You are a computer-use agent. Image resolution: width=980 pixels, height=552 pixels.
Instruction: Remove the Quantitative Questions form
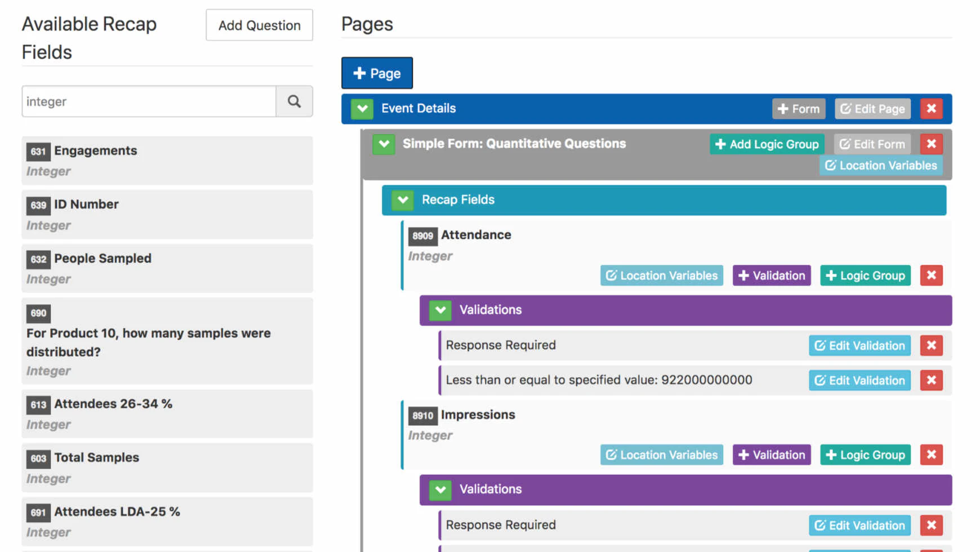(x=931, y=144)
